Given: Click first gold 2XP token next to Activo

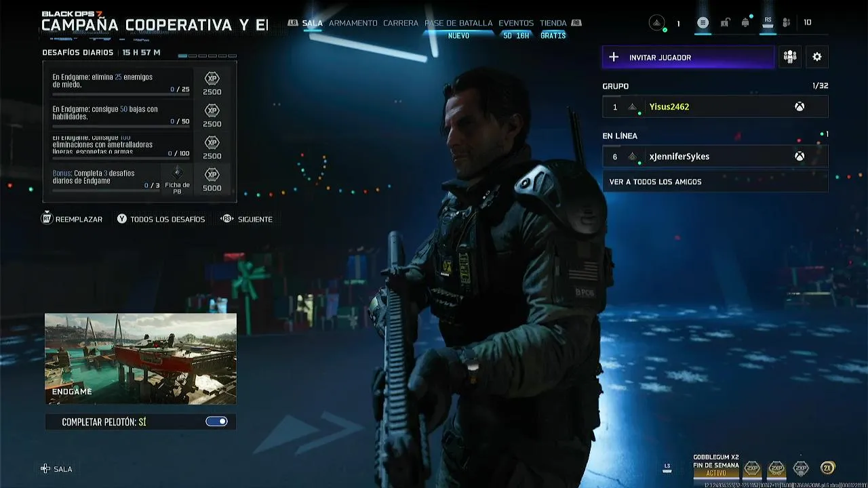Looking at the screenshot, I should pyautogui.click(x=752, y=468).
